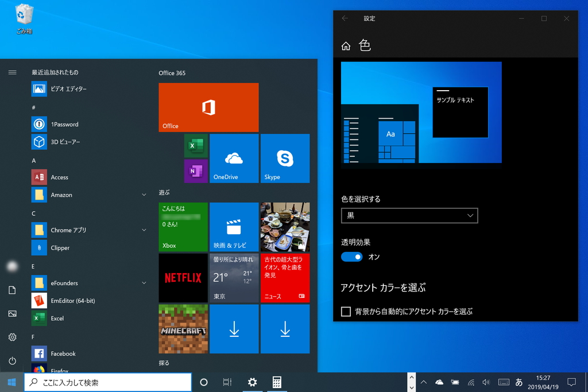Screen dimensions: 588x392
Task: Open network Wi-Fi tray icon
Action: 471,382
